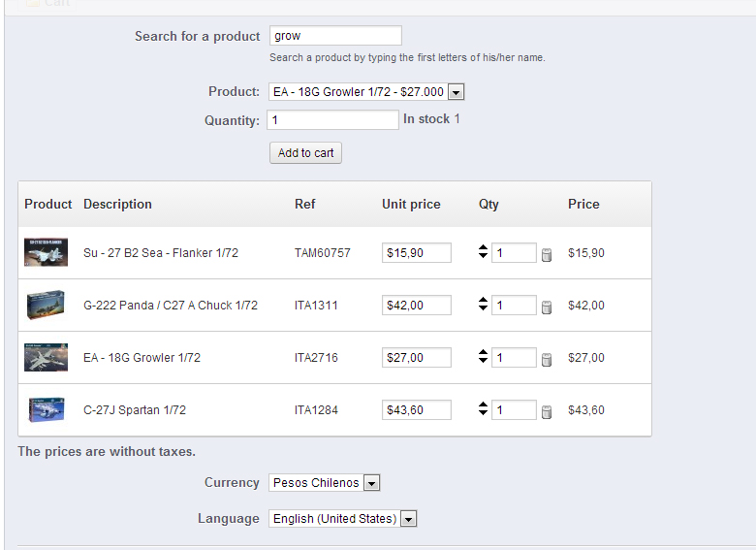Image resolution: width=756 pixels, height=550 pixels.
Task: Select the EA - 18G Growler thumbnail image
Action: [46, 358]
